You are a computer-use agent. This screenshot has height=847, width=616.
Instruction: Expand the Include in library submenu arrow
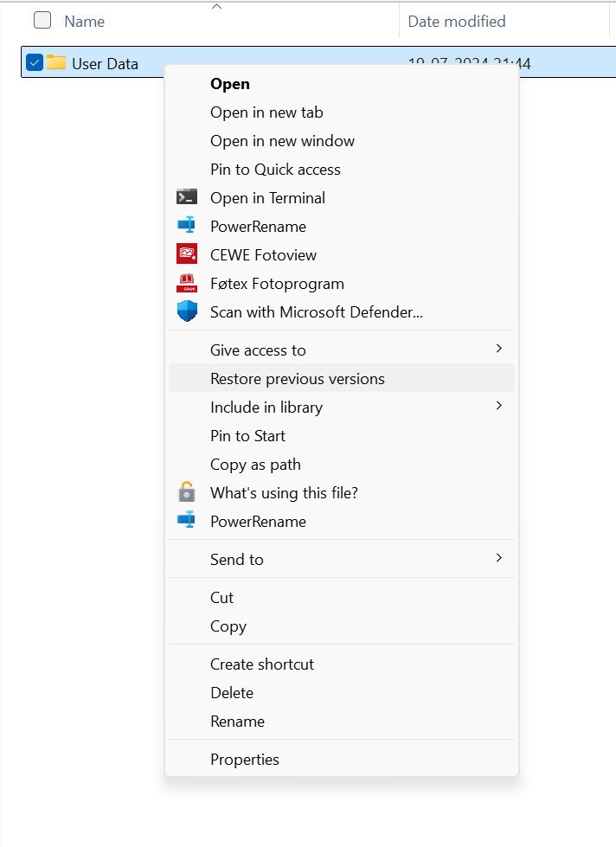(x=498, y=406)
